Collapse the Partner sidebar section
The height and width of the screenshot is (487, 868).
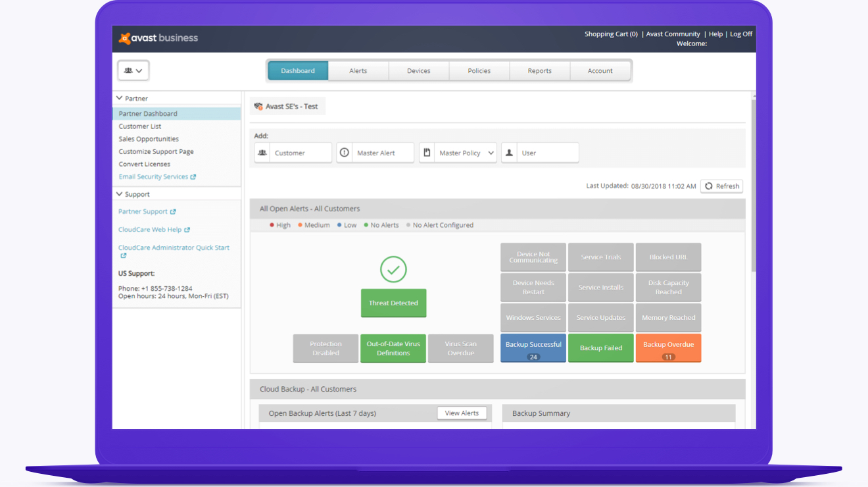coord(120,98)
